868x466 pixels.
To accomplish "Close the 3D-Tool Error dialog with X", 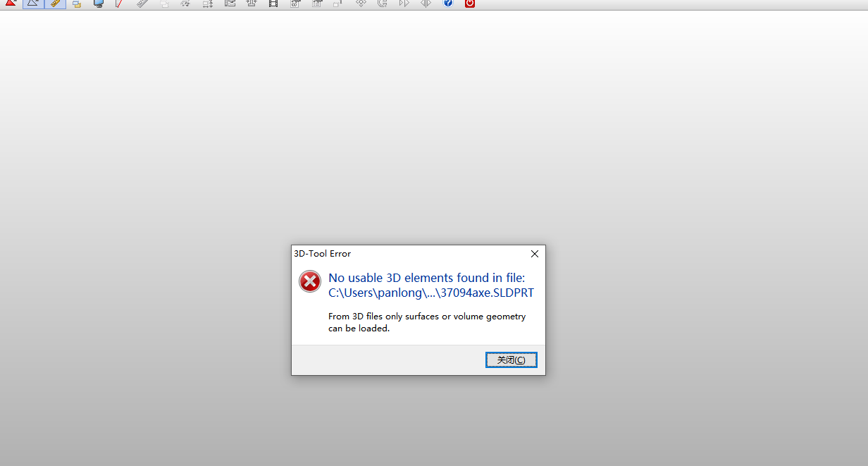I will (x=534, y=254).
